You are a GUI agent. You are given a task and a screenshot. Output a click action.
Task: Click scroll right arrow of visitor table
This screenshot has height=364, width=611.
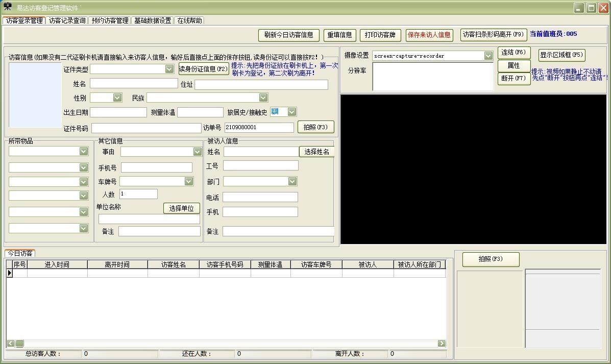[442, 344]
